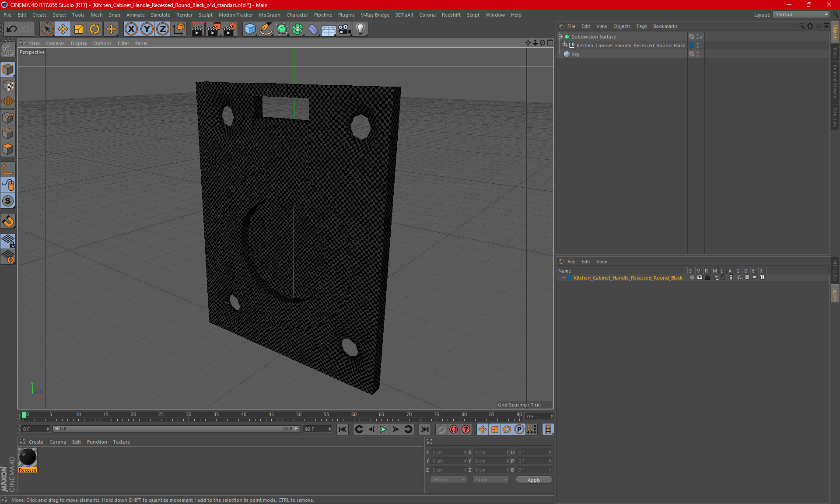
Task: Toggle layer lock icon
Action: [723, 277]
